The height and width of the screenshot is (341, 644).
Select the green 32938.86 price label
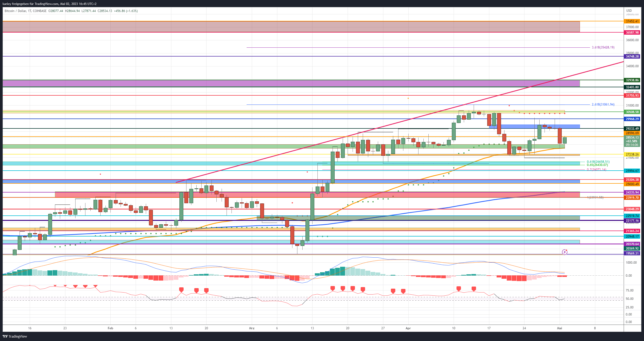pos(632,80)
